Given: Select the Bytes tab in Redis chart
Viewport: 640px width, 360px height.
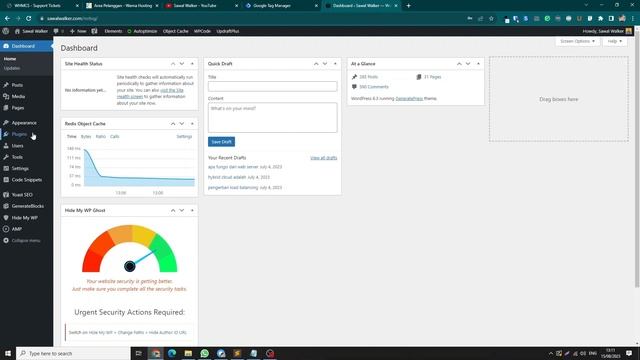Looking at the screenshot, I should [x=86, y=136].
